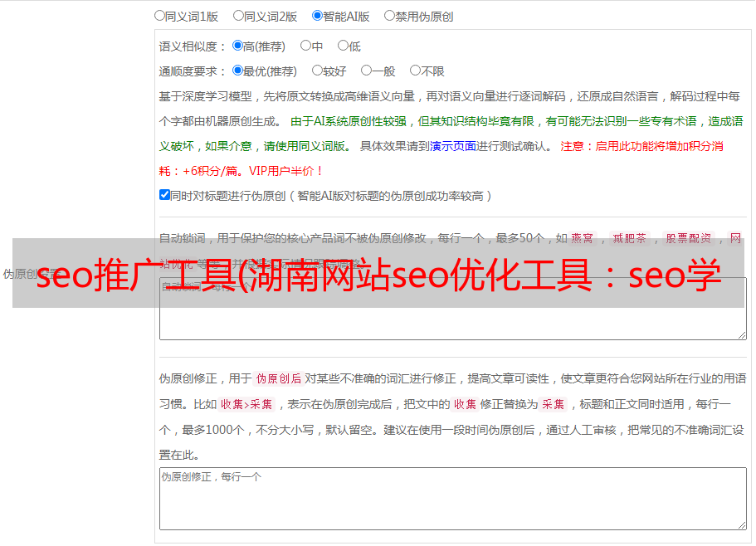Click the 股票配资 example keyword
Viewport: 756px width, 546px height.
(x=689, y=238)
